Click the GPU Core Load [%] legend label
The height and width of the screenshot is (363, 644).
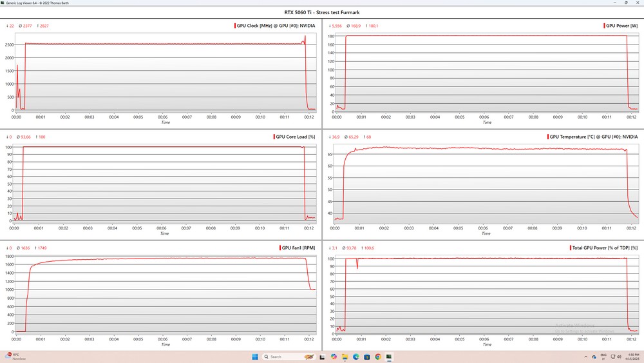click(x=296, y=137)
